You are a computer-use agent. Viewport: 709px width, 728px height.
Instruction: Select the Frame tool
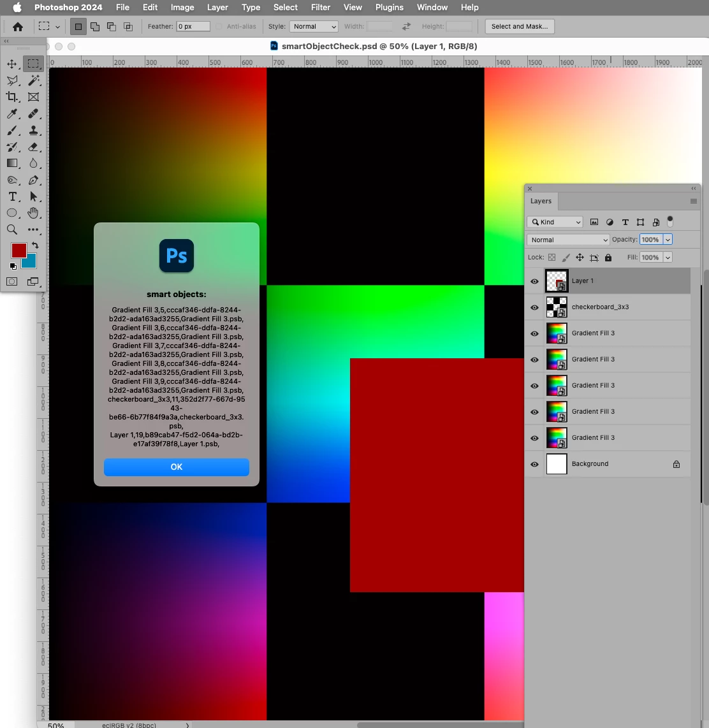33,97
